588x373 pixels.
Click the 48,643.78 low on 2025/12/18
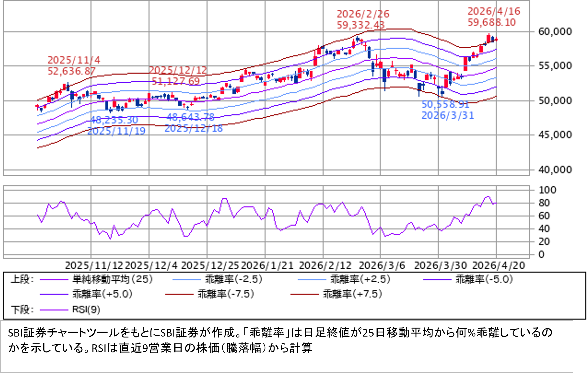[x=190, y=117]
